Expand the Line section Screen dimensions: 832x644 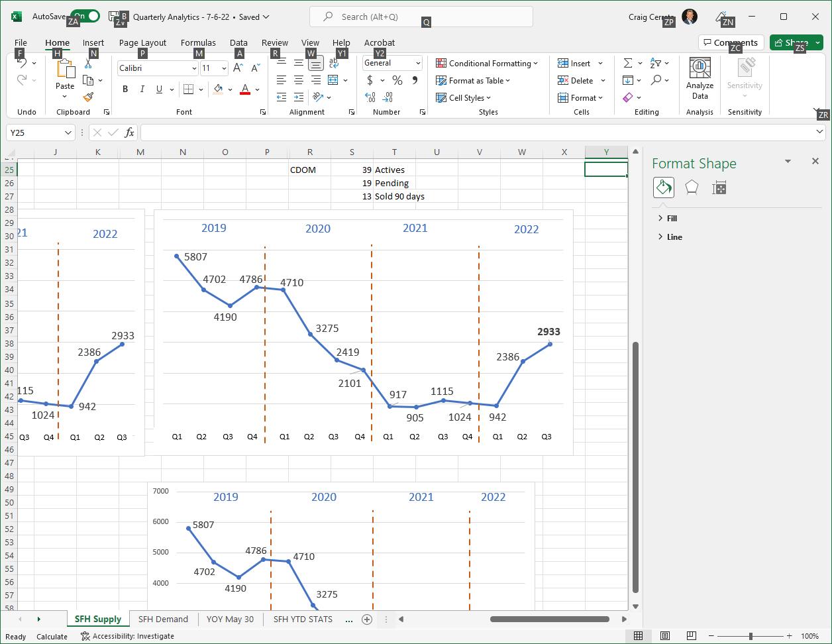(670, 237)
